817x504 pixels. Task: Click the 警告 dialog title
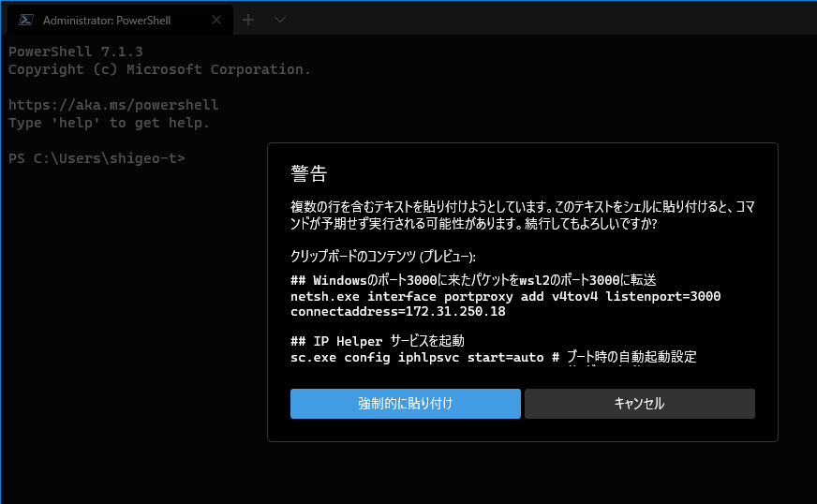(x=309, y=173)
